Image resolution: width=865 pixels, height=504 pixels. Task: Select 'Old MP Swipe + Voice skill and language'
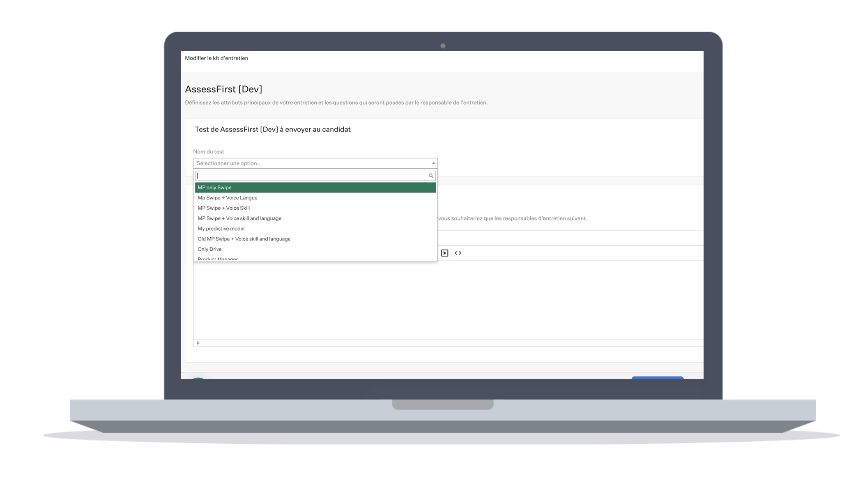[244, 239]
